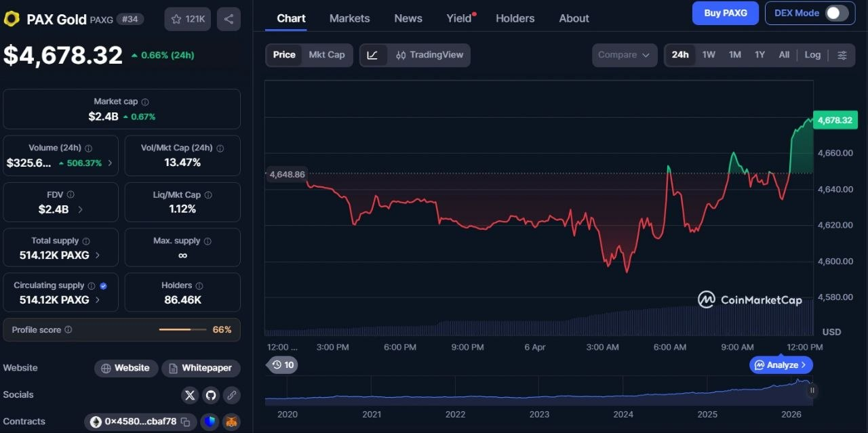Screen dimensions: 868x433
Task: Open the GitHub social link
Action: point(211,395)
